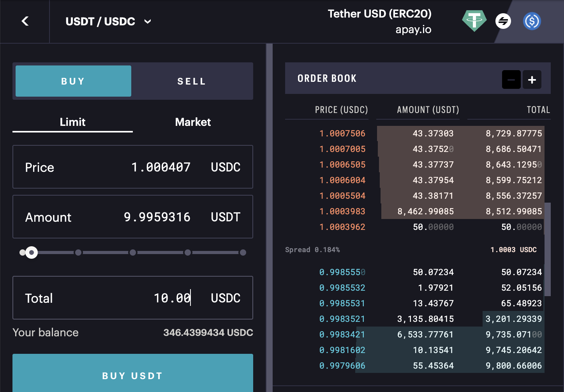Click the 346.4399434 USDC balance value

point(208,332)
